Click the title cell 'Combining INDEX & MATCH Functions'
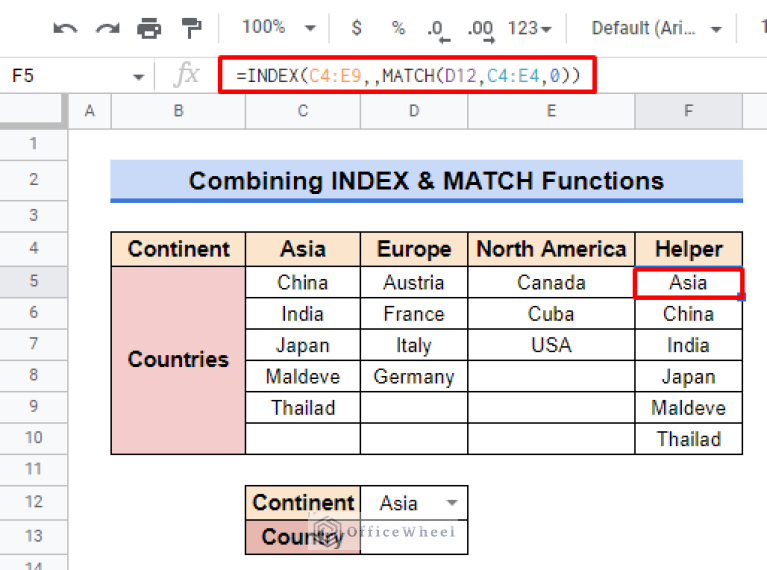Viewport: 767px width, 570px height. [x=427, y=181]
